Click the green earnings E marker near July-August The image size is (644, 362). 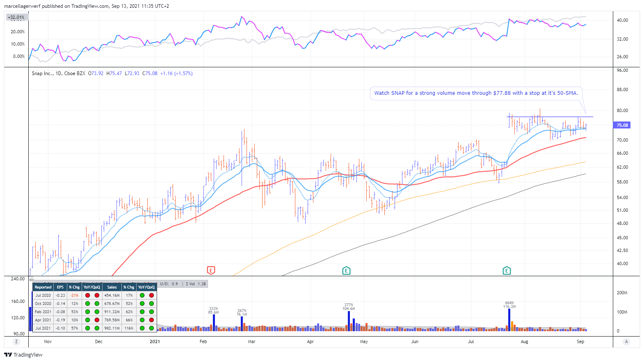pyautogui.click(x=507, y=270)
